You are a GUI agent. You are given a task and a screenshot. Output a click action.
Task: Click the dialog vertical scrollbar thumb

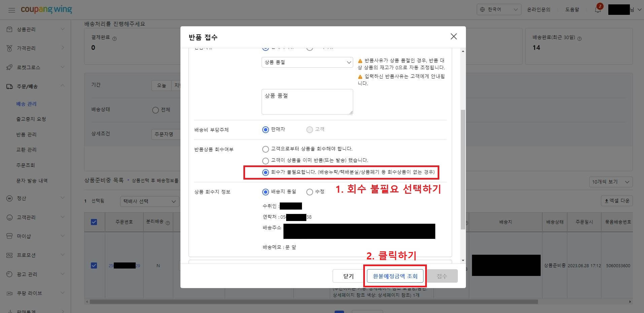(x=463, y=169)
